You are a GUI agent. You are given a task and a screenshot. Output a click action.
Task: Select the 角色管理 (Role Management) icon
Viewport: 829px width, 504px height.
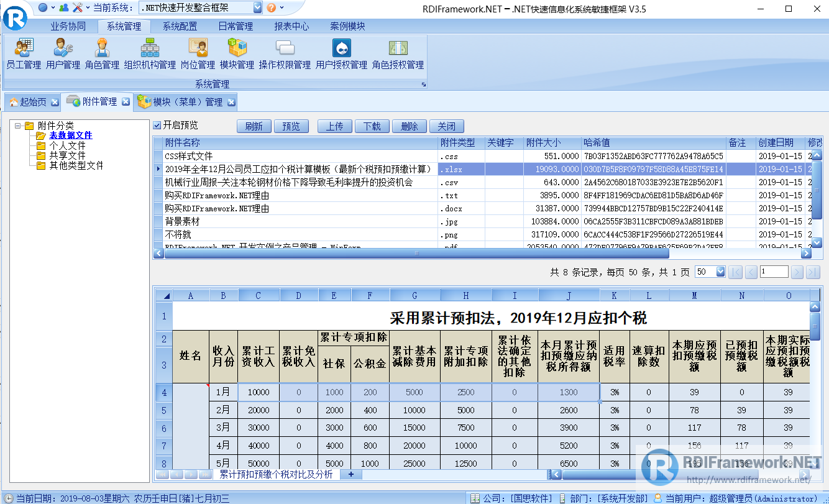click(101, 53)
